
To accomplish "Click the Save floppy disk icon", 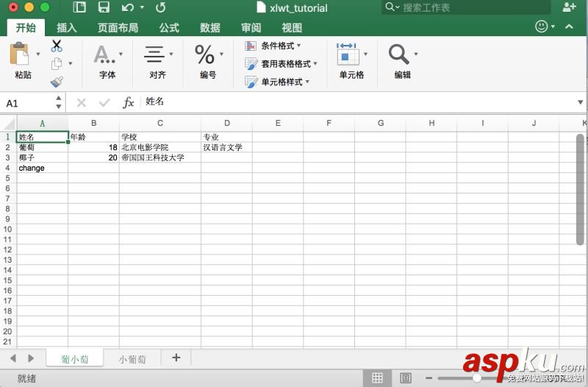I will pos(104,7).
